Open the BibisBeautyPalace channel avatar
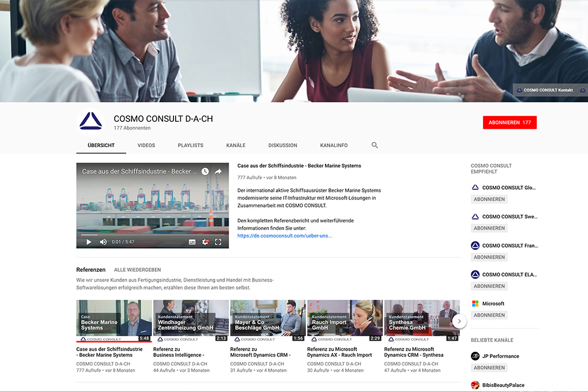The image size is (588, 392). (x=475, y=385)
